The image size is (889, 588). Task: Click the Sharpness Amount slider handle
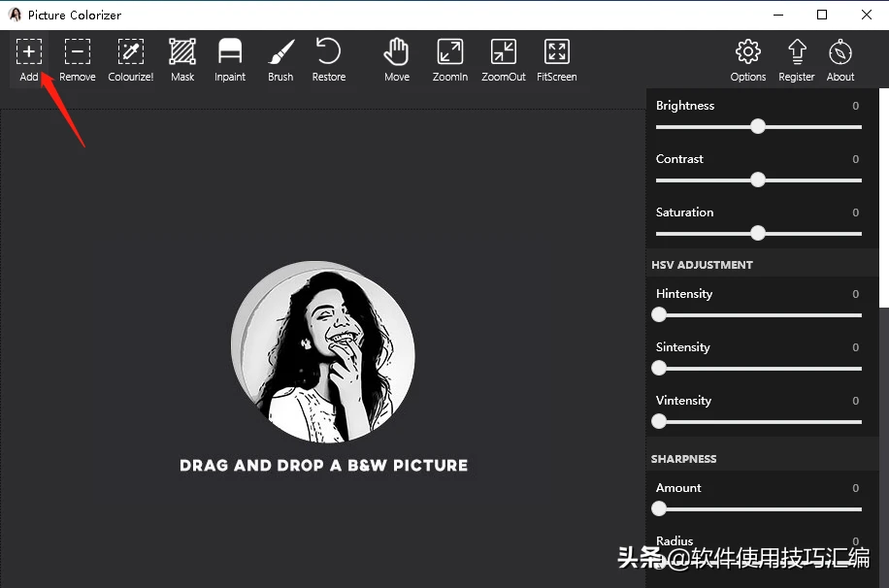pos(660,508)
